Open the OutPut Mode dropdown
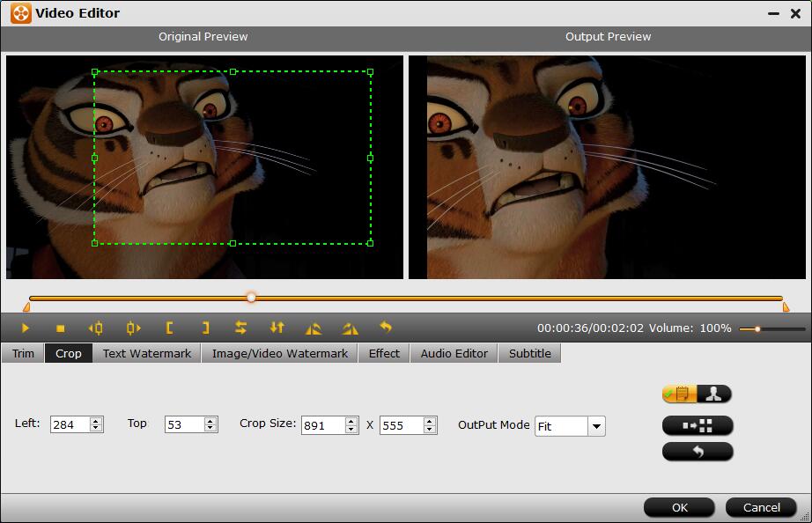This screenshot has height=523, width=812. (x=596, y=426)
